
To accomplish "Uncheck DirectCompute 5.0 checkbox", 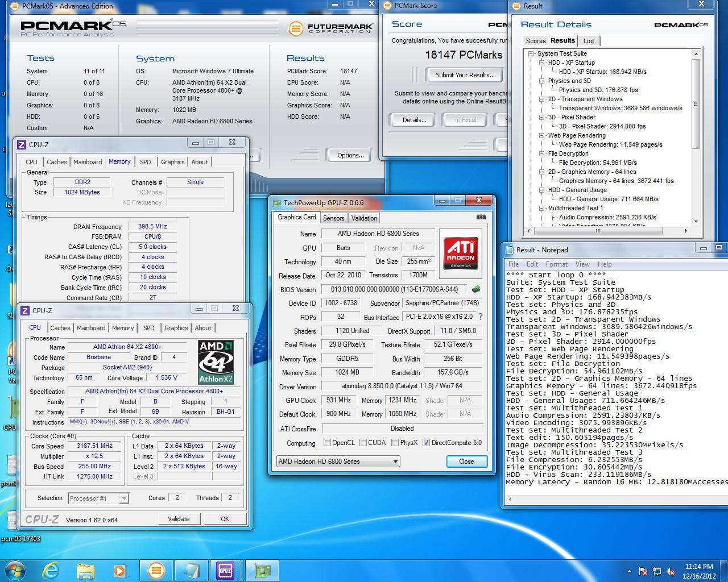I will pos(426,443).
